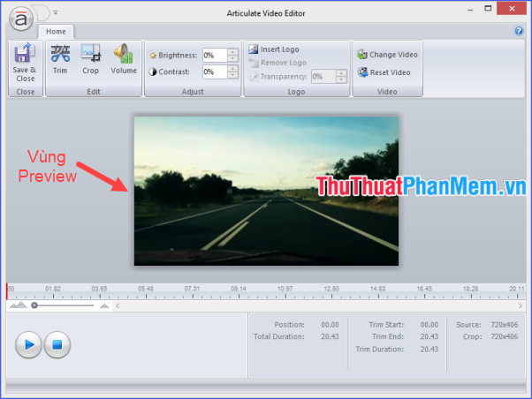Screen dimensions: 532x399
Task: Click the Save & Close button
Action: pos(25,63)
